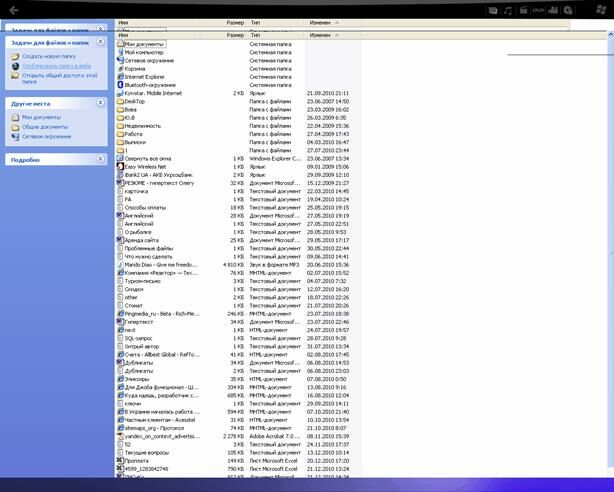Select the SQL-запрос text file

(139, 338)
